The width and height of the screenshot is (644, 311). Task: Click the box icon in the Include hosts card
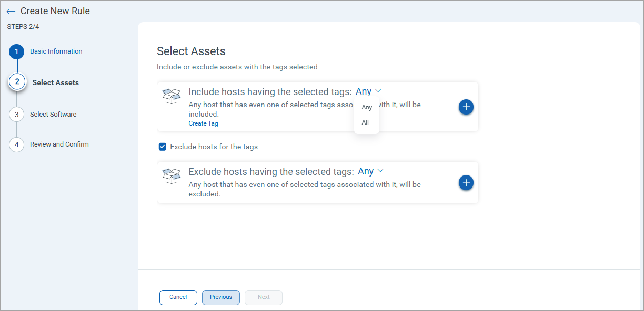[x=172, y=96]
